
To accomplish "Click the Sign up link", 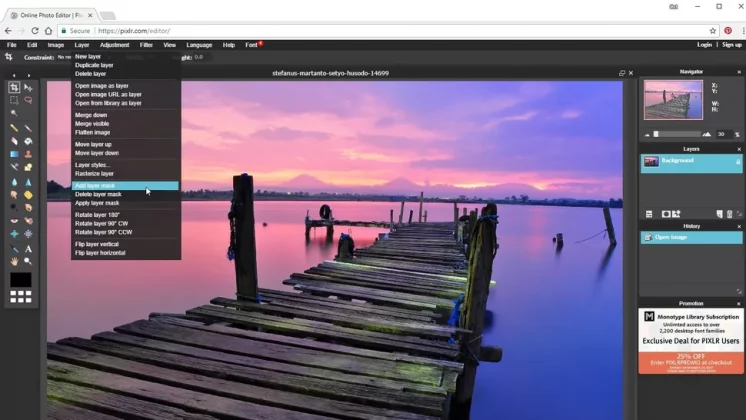I will pyautogui.click(x=731, y=45).
